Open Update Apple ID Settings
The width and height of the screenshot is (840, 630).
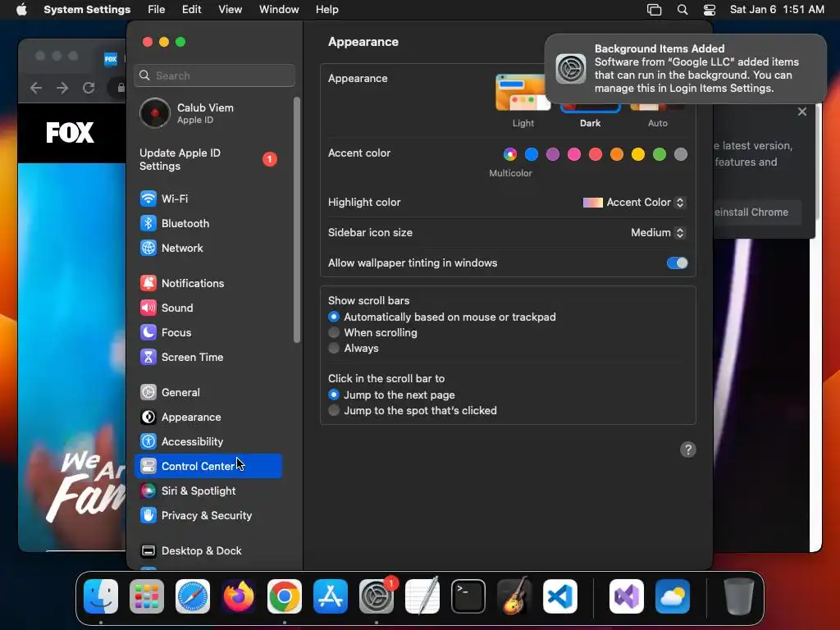(x=208, y=160)
